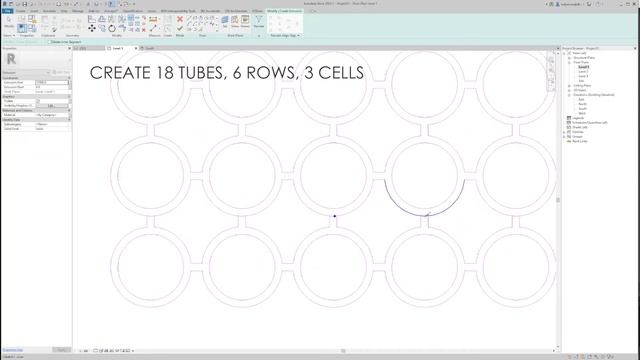Image resolution: width=640 pixels, height=360 pixels.
Task: Open the Extrusion type selector dropdown
Action: [x=48, y=73]
